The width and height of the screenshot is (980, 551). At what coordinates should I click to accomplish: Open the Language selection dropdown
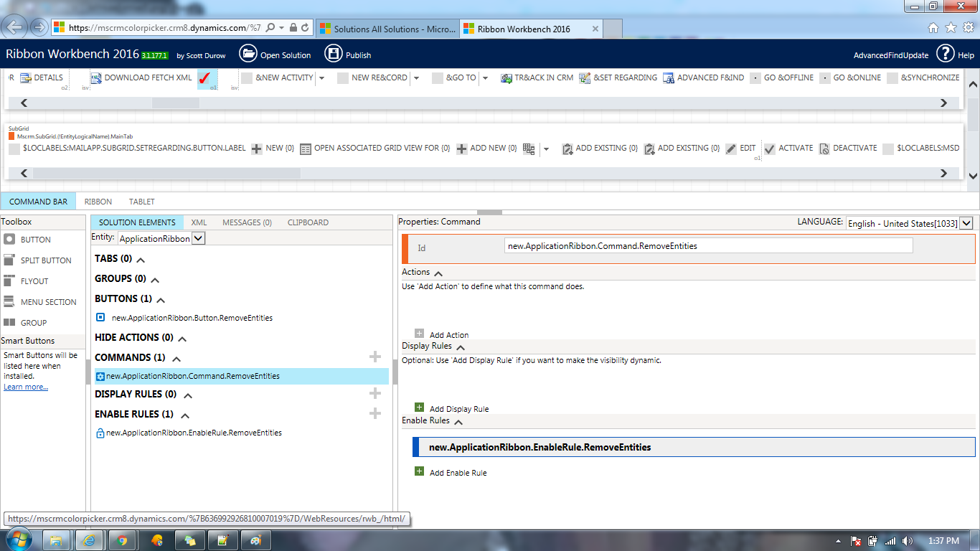[x=966, y=223]
